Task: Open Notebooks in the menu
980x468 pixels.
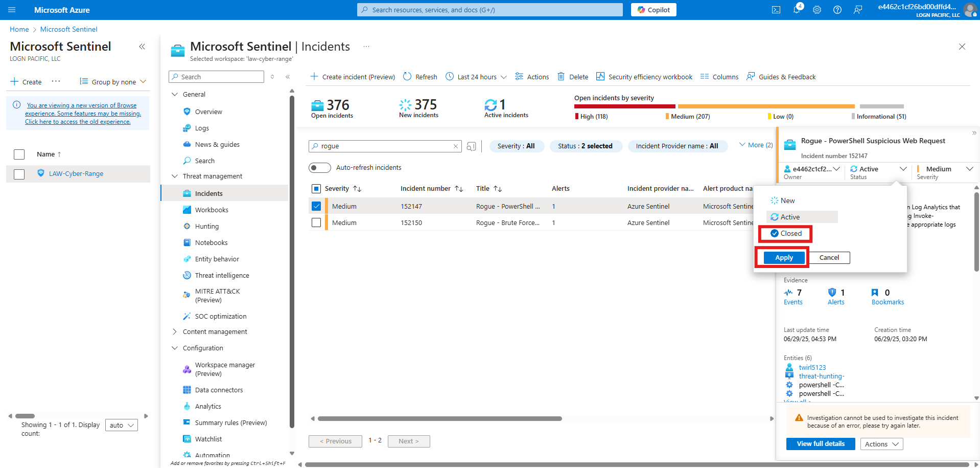Action: coord(211,242)
